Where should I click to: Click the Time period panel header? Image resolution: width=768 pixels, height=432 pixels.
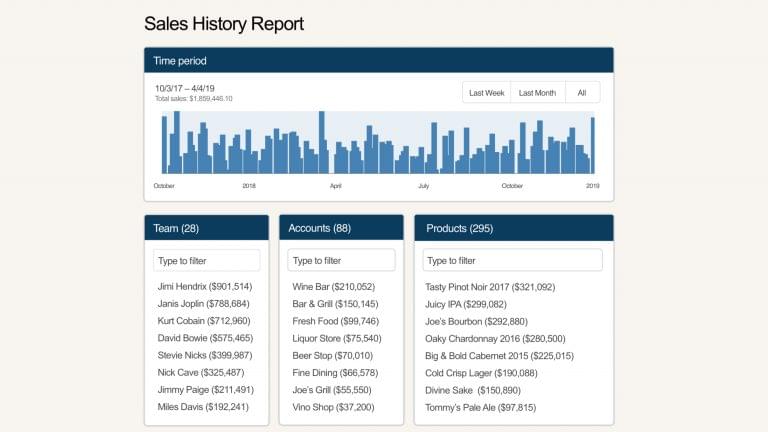coord(378,61)
